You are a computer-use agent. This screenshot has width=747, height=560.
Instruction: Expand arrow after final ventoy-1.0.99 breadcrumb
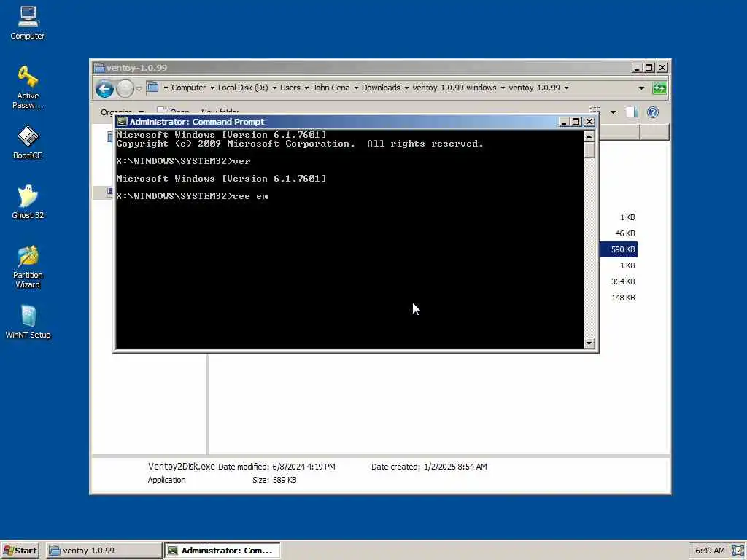click(566, 88)
